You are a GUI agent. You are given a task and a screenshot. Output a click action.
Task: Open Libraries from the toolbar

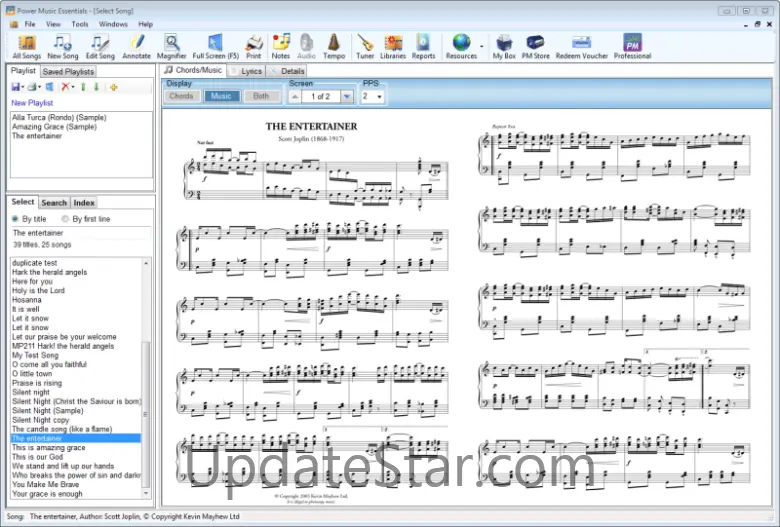coord(393,47)
